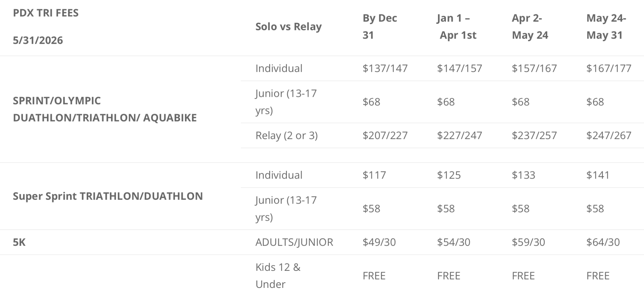Select the SPRINT/OLYMPIC DUATHLON/TRIATHLON/AQUABIKE heading

(x=105, y=109)
